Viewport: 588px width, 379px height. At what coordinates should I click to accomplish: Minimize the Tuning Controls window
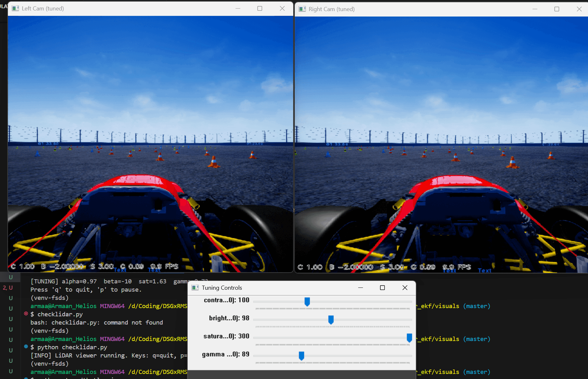pos(360,287)
